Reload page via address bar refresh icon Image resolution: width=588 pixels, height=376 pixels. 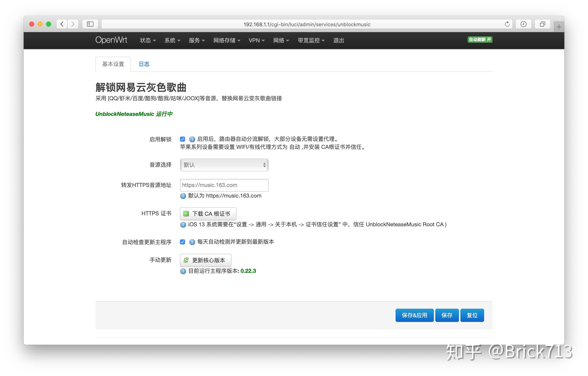click(x=507, y=24)
